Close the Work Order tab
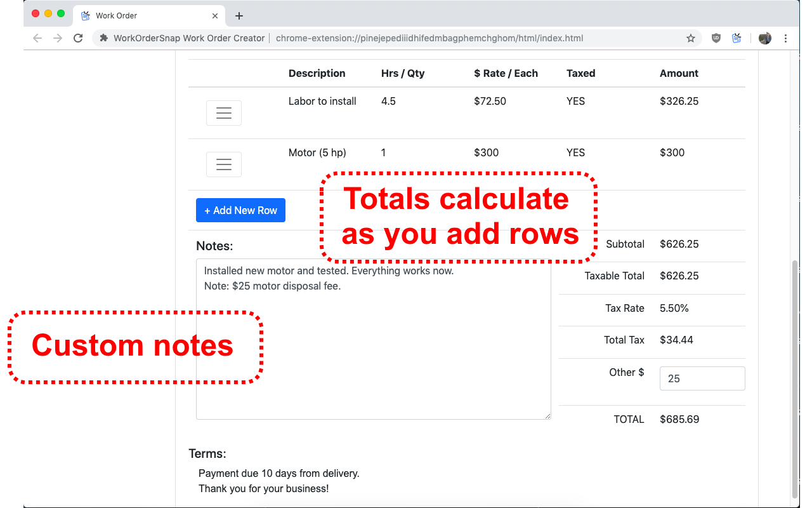 tap(216, 15)
